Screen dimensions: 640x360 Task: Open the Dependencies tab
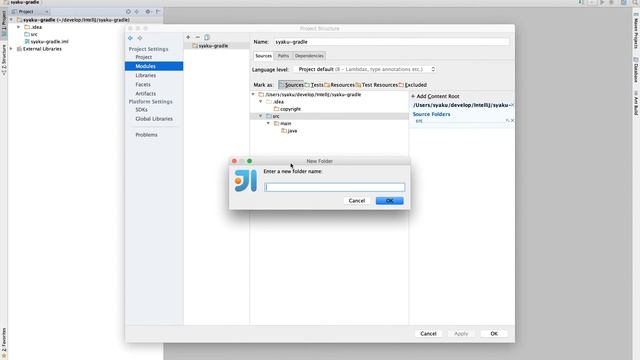click(309, 56)
